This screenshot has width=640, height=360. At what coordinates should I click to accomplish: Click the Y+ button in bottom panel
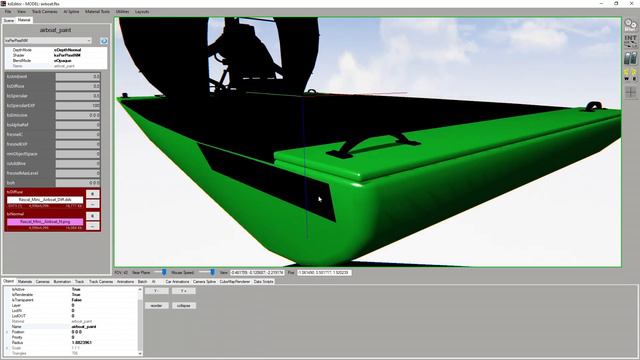[184, 291]
